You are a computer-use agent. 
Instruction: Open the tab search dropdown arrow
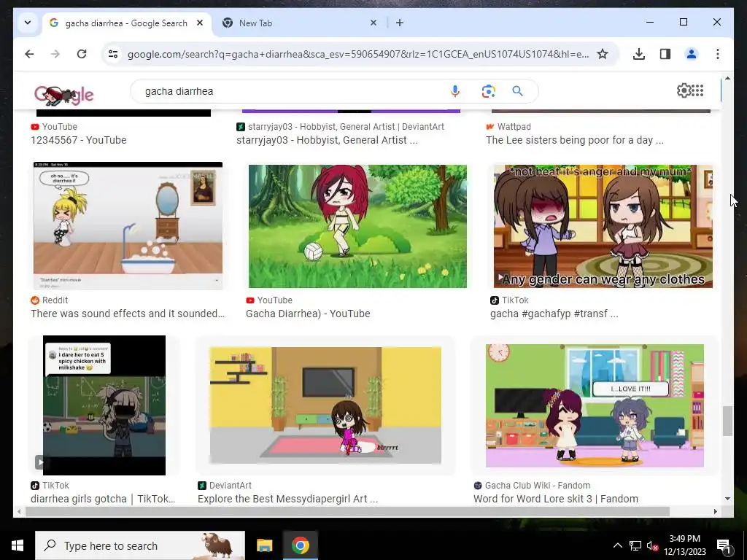pyautogui.click(x=28, y=23)
